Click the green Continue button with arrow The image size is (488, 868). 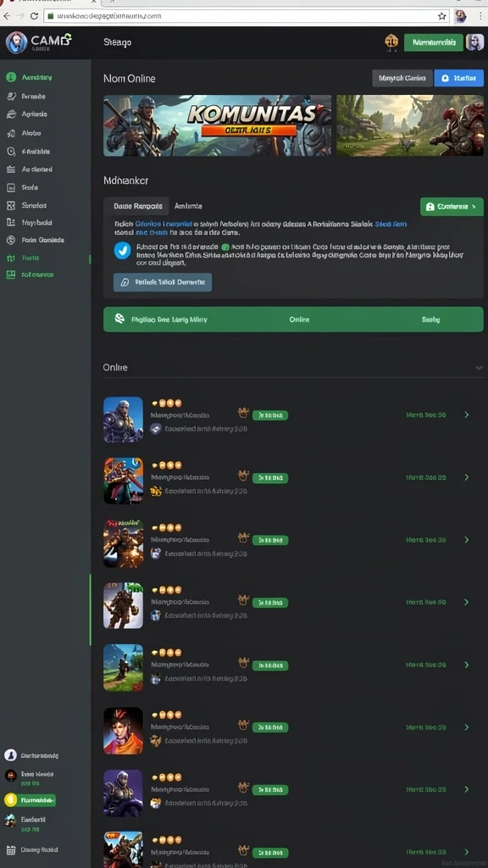coord(452,207)
